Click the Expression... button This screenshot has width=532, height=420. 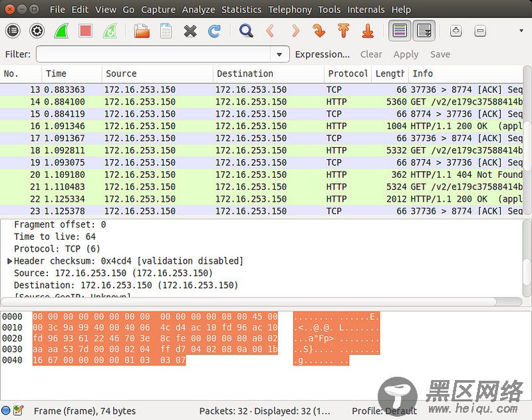322,55
